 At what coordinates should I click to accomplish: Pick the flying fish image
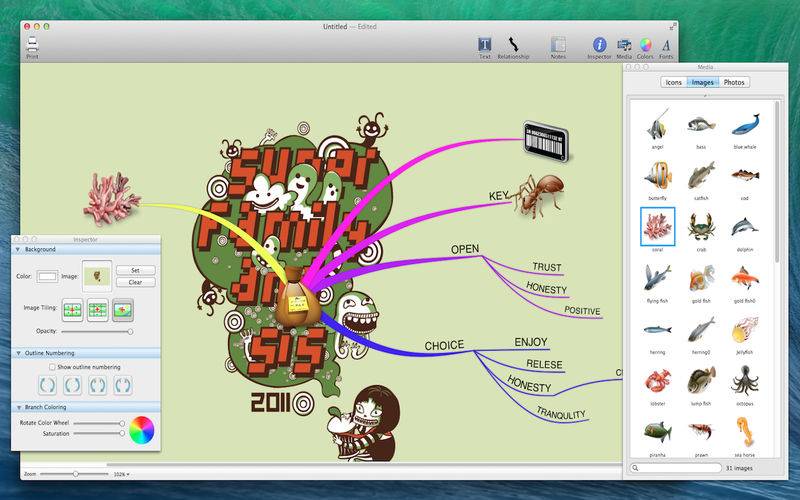[x=657, y=278]
